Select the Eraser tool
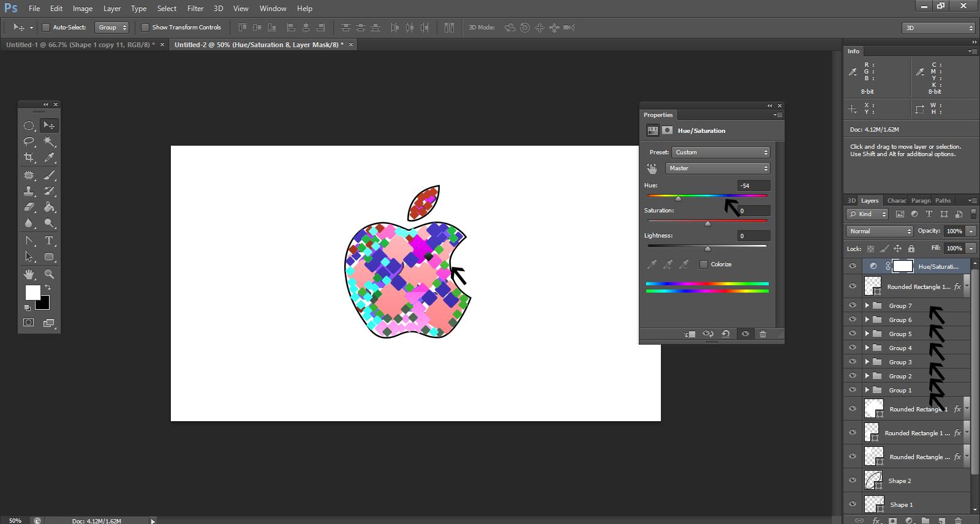Image resolution: width=980 pixels, height=524 pixels. tap(29, 207)
